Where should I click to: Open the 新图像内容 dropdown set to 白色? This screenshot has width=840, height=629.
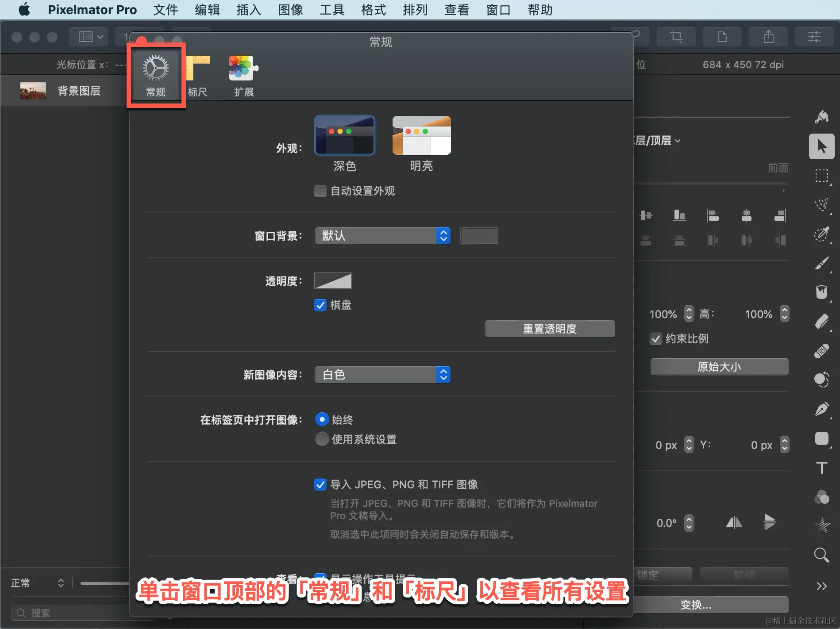click(x=382, y=375)
